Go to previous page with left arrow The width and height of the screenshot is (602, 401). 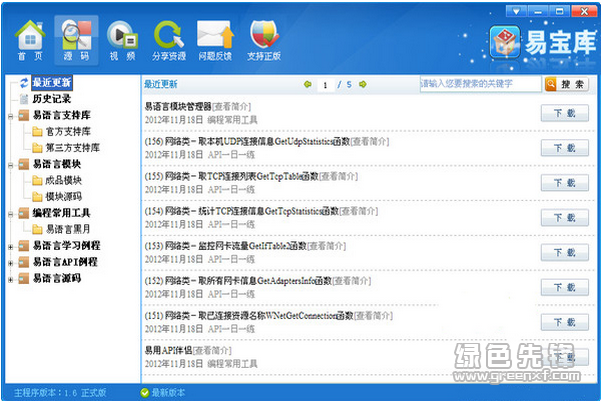(x=308, y=84)
